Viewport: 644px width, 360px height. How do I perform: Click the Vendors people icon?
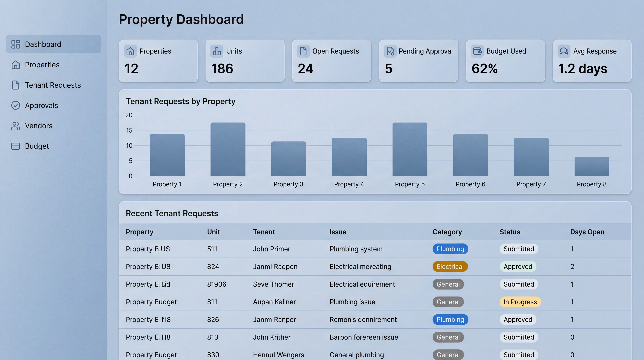(x=15, y=126)
